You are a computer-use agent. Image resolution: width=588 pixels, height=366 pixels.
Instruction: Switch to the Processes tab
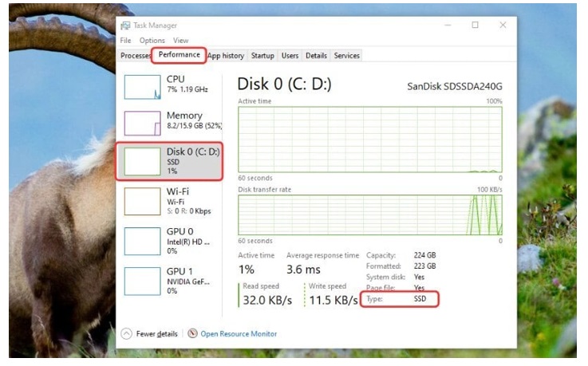[135, 56]
